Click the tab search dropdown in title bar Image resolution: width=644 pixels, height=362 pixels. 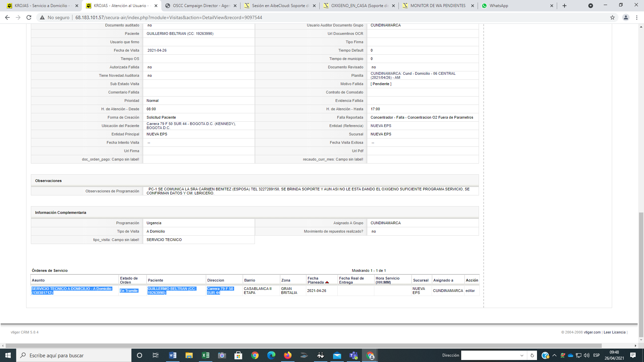591,6
